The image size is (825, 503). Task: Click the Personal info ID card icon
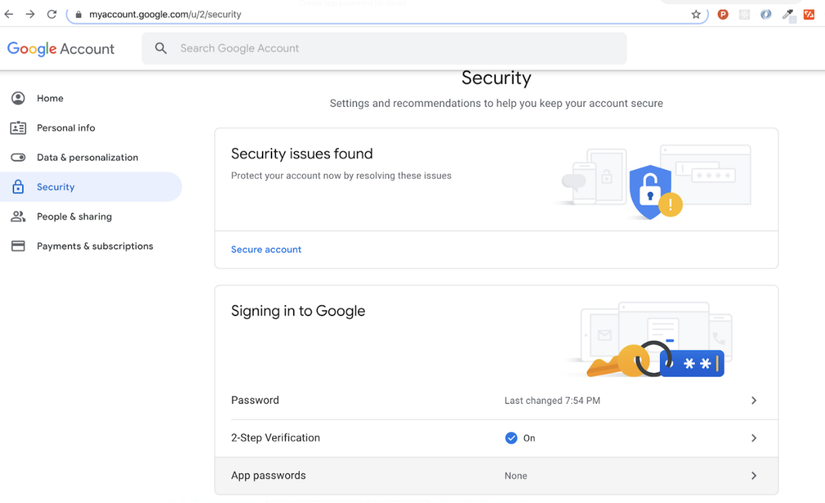(18, 128)
